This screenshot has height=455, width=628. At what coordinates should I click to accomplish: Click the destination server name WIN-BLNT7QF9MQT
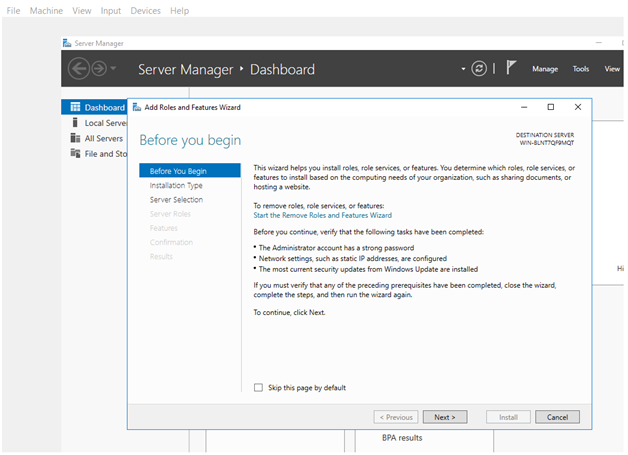547,143
